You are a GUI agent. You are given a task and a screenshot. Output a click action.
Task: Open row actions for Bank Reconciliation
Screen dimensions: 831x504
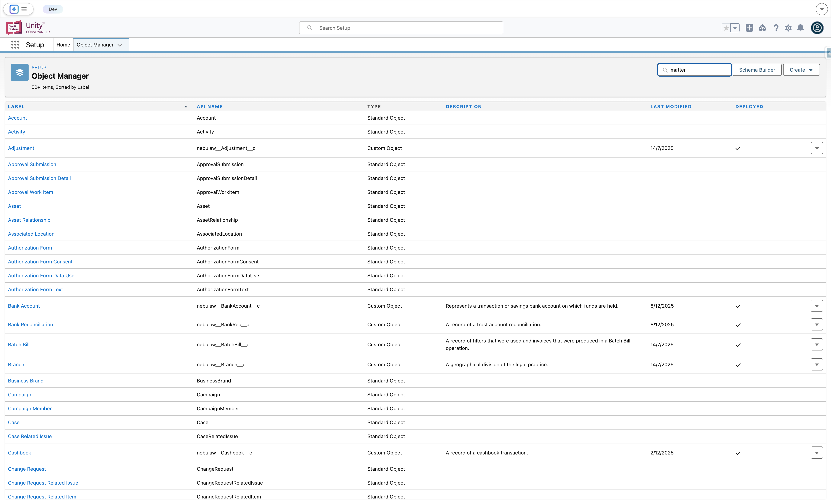click(x=817, y=324)
